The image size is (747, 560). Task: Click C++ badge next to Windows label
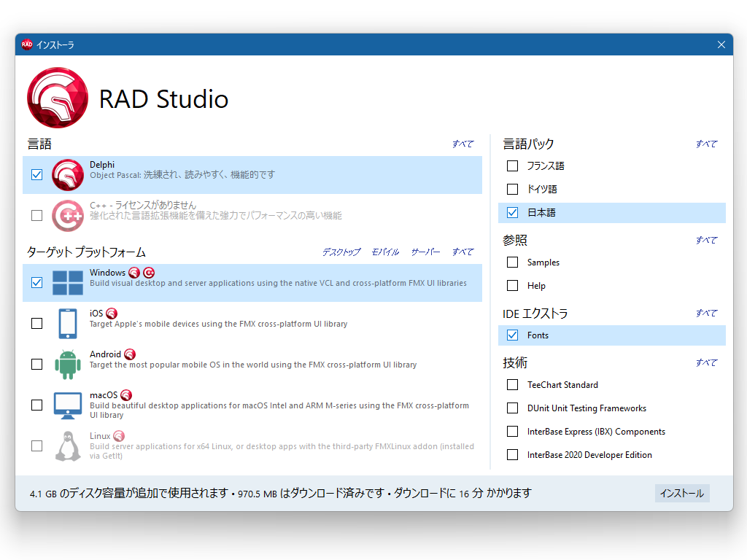149,273
